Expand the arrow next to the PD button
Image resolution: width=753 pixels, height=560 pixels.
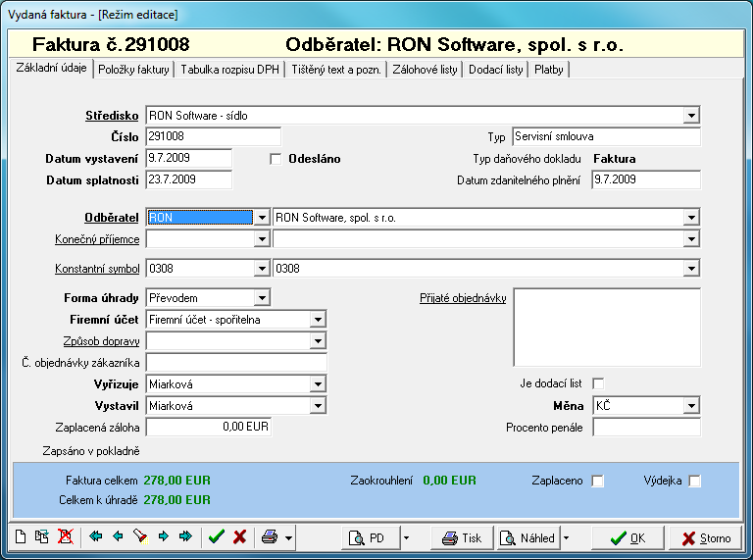click(x=406, y=537)
